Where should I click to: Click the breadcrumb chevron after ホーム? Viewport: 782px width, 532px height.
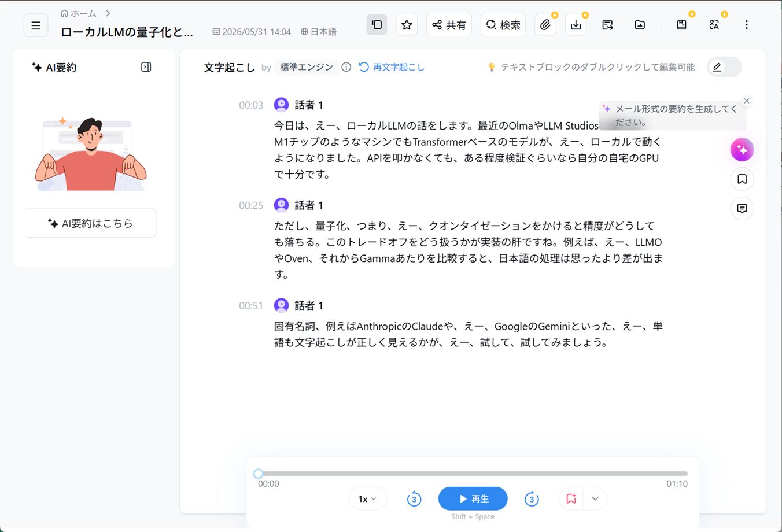pyautogui.click(x=108, y=13)
